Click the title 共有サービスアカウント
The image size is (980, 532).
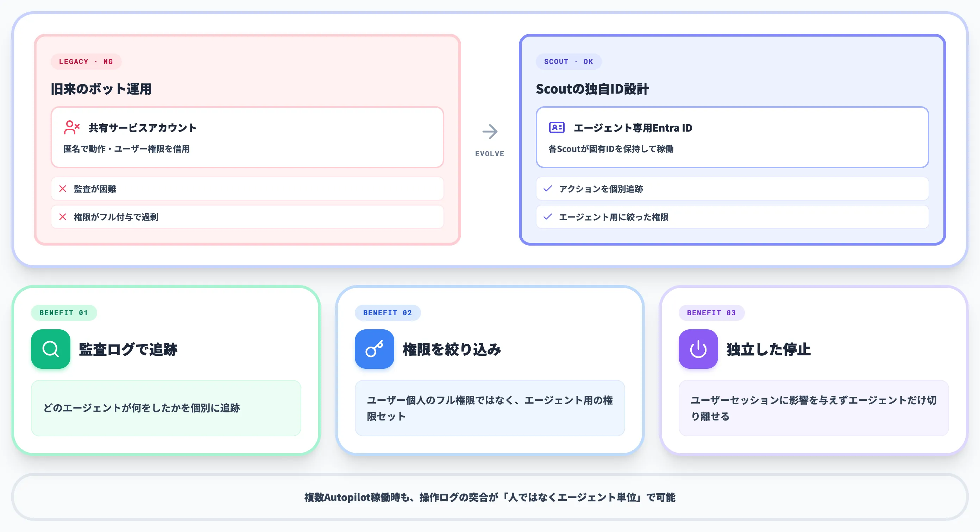point(143,128)
